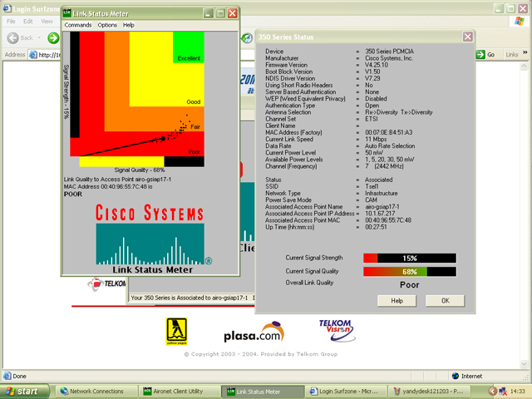
Task: Click the Current Signal Quality bar
Action: [409, 271]
